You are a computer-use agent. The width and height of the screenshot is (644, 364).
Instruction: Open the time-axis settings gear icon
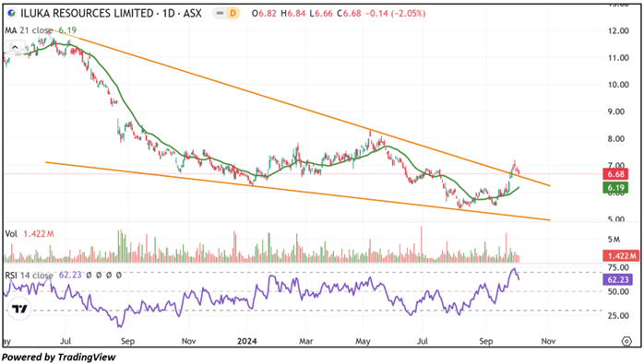[626, 341]
